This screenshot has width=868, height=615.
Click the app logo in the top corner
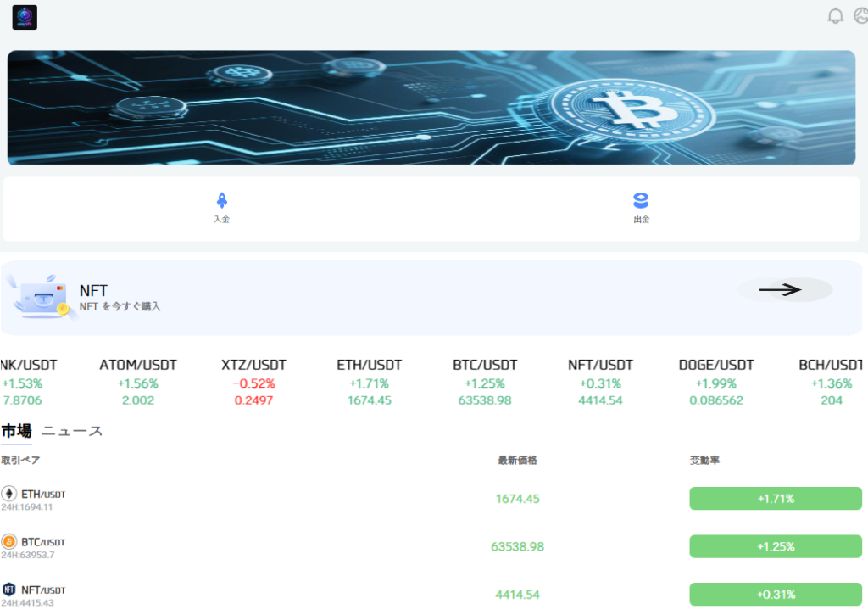25,17
